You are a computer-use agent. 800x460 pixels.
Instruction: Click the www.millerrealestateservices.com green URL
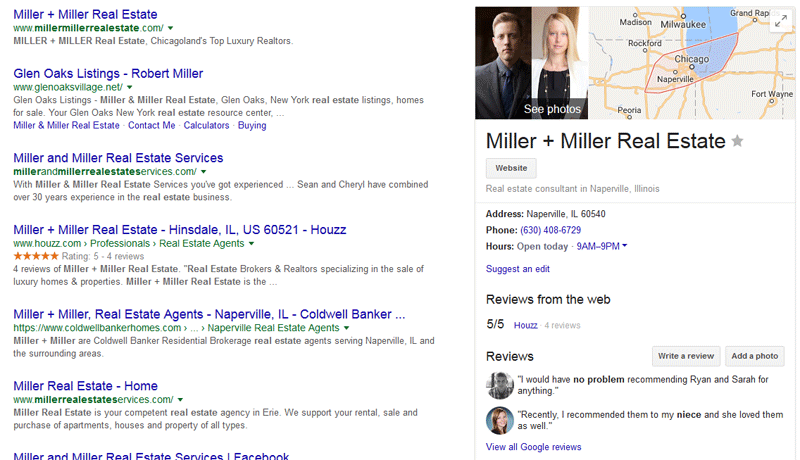pos(93,400)
